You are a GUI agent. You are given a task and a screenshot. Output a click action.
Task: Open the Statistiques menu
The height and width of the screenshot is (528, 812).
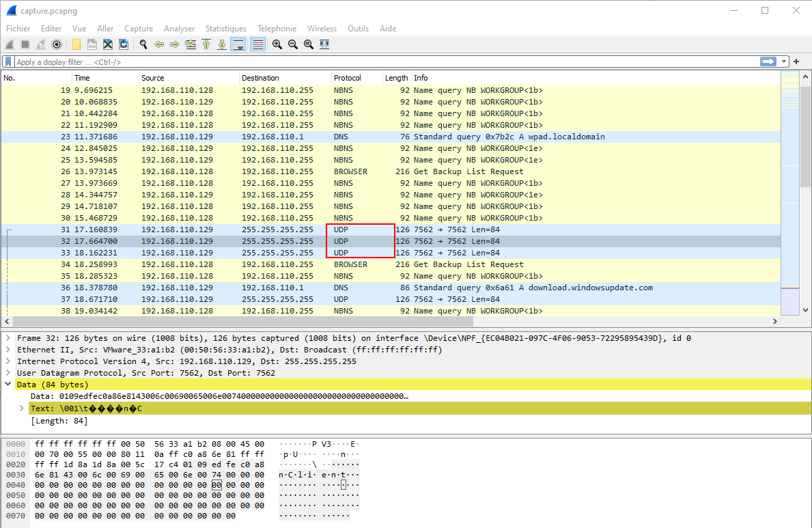click(226, 29)
